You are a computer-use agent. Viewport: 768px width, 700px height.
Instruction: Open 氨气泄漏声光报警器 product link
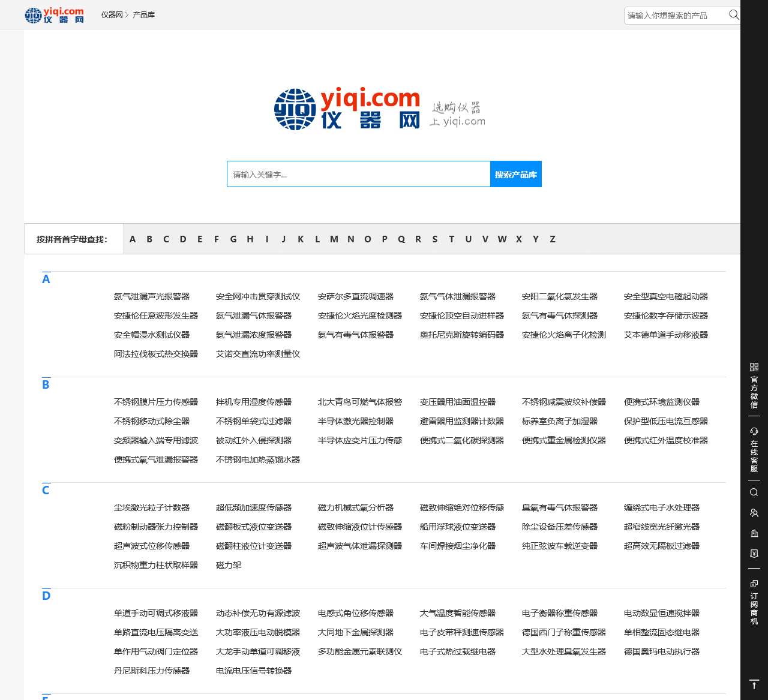[x=152, y=296]
